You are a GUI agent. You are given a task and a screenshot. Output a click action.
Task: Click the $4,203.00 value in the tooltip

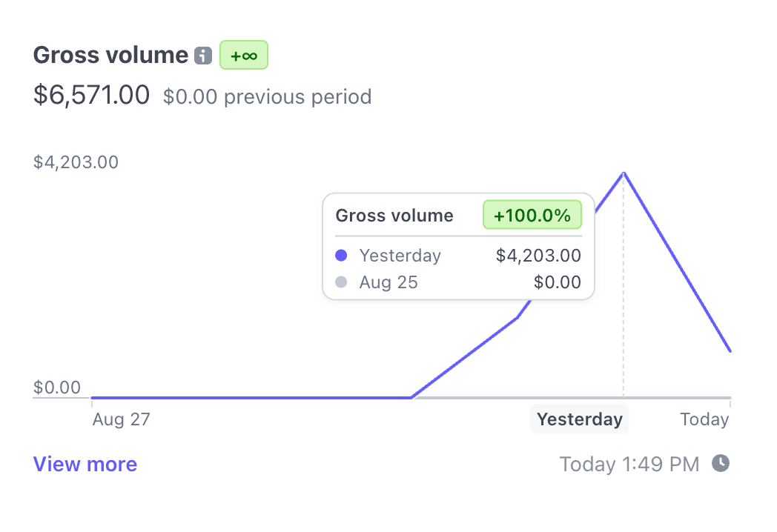(x=538, y=256)
